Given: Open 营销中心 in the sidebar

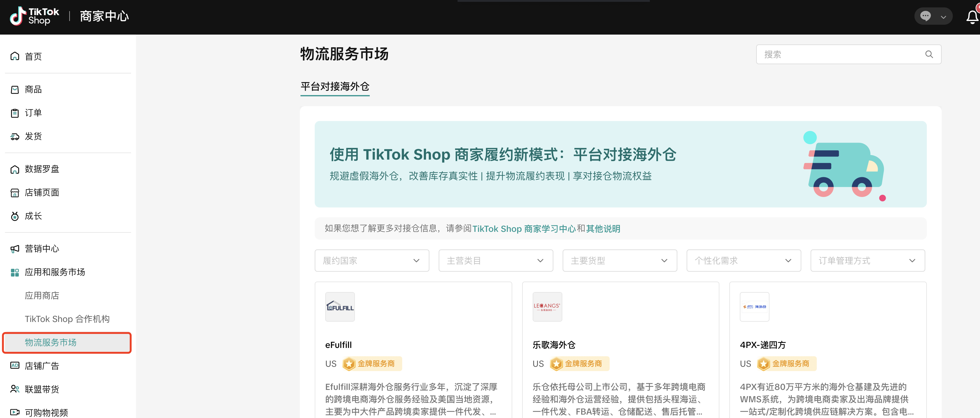Looking at the screenshot, I should tap(42, 249).
